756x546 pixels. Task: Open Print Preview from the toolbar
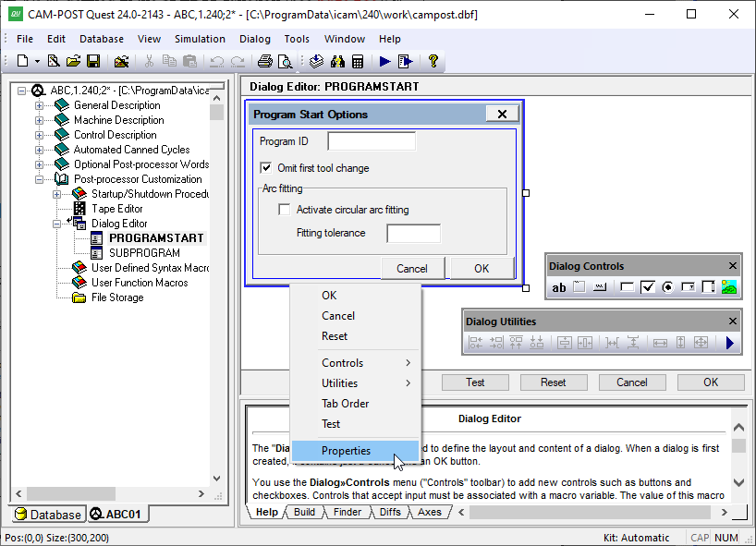[x=285, y=61]
